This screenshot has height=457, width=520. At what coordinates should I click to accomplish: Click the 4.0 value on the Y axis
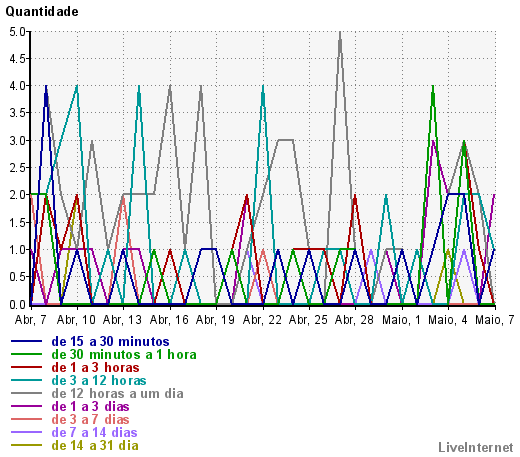tap(17, 86)
